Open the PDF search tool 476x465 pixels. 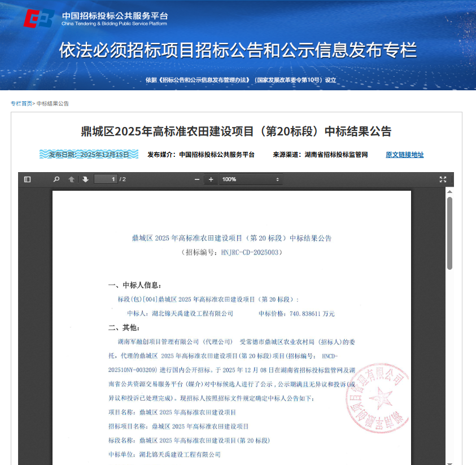tap(56, 179)
